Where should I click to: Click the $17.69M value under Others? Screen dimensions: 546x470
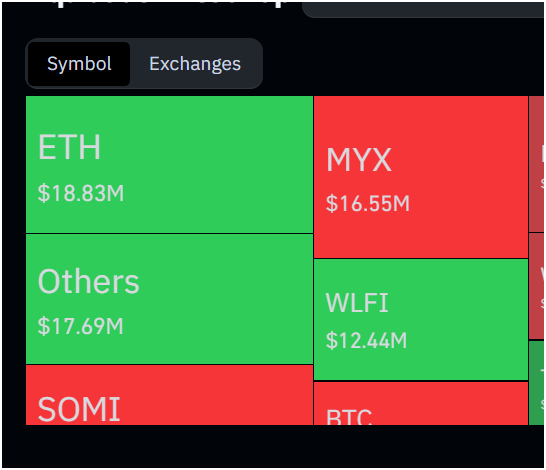(80, 326)
